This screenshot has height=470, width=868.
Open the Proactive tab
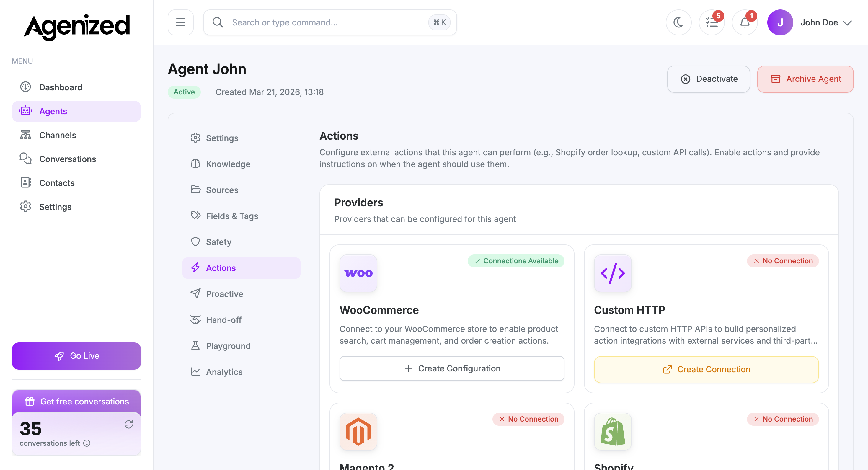coord(241,294)
